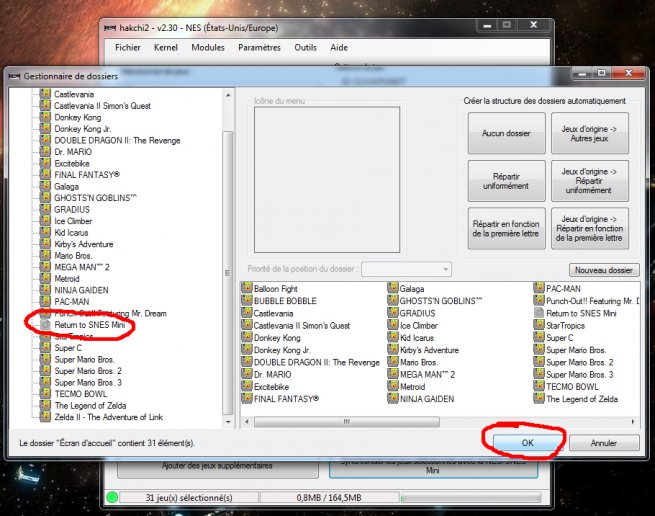The image size is (655, 516).
Task: Click the list view scroll right arrow
Action: coord(633,422)
